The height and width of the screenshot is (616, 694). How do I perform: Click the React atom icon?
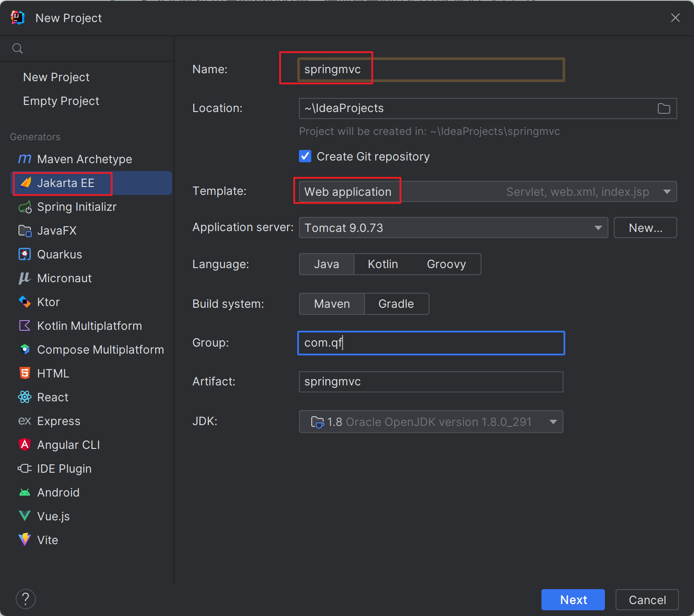coord(25,397)
